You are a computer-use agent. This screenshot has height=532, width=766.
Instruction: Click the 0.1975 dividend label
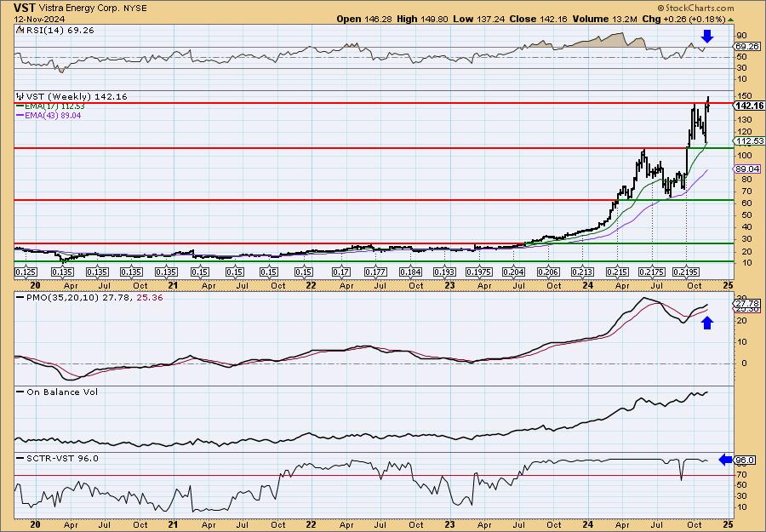coord(478,272)
